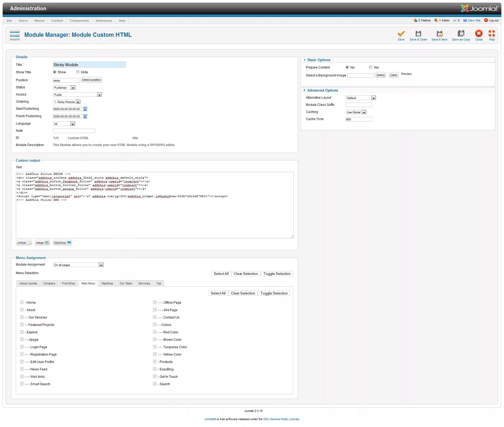
Task: Click the Save & New icon
Action: point(440,34)
